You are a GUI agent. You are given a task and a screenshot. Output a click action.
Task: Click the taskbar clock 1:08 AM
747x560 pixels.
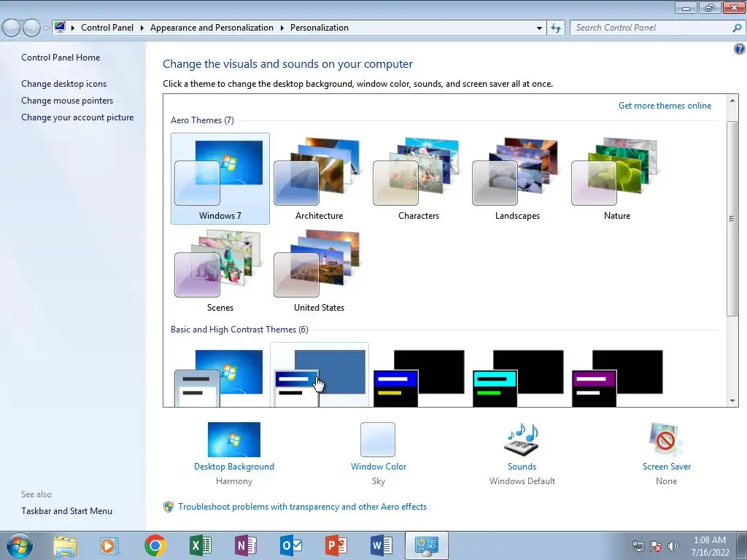point(710,540)
